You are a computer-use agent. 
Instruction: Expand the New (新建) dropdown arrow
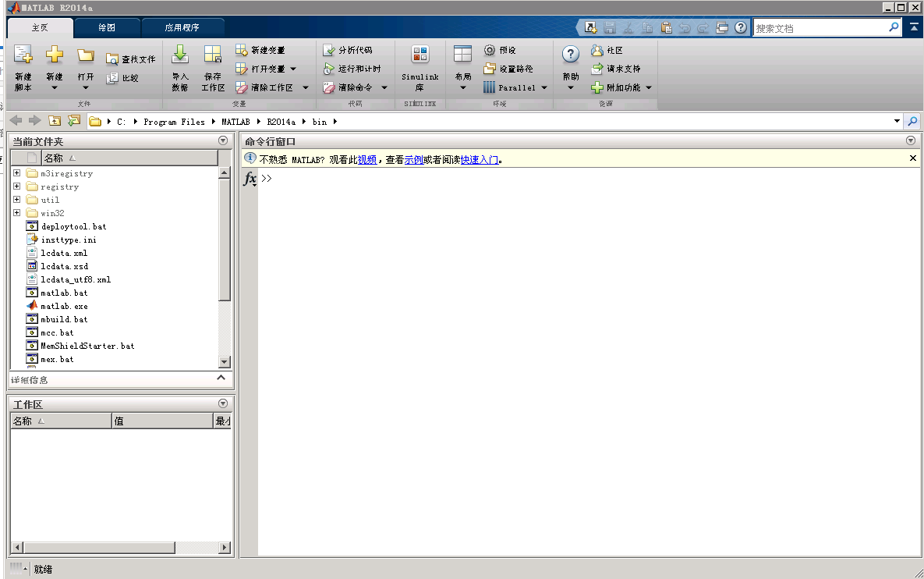(55, 88)
